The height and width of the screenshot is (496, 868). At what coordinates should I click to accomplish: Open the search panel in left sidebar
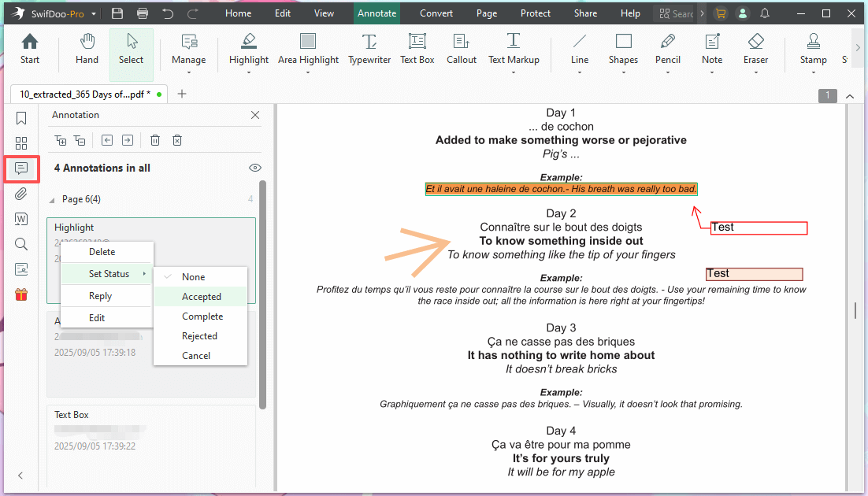(x=20, y=244)
